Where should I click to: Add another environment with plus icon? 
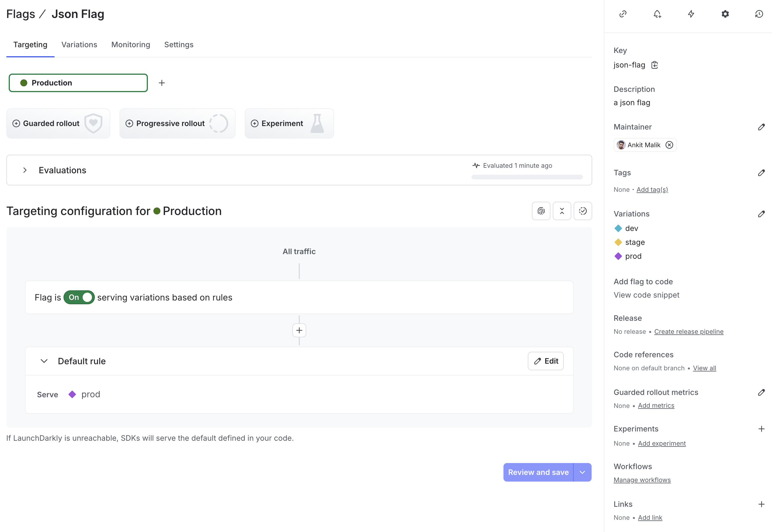click(x=162, y=83)
